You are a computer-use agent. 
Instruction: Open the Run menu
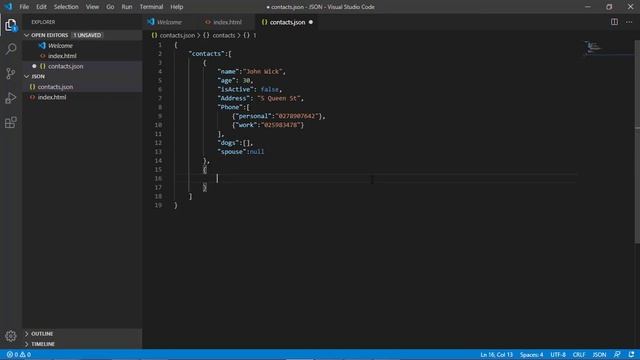(127, 7)
